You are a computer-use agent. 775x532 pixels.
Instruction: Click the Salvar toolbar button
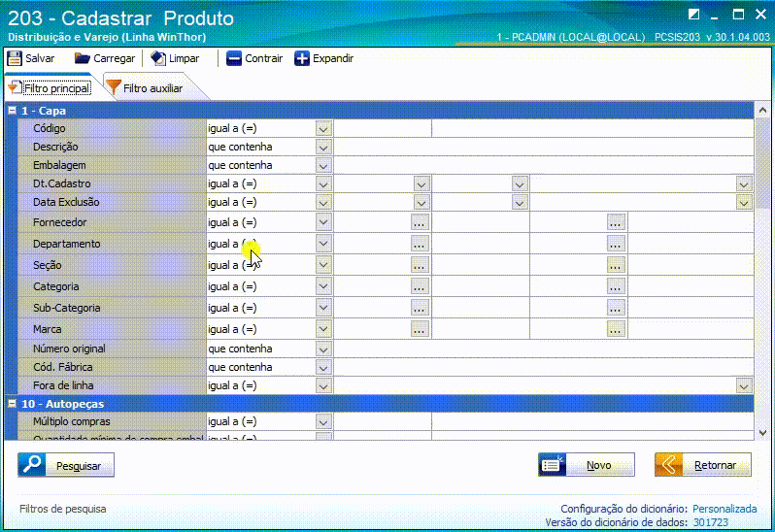coord(31,58)
